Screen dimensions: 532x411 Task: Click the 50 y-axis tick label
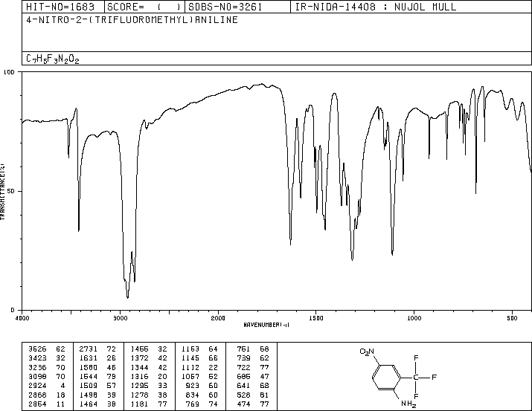[11, 191]
